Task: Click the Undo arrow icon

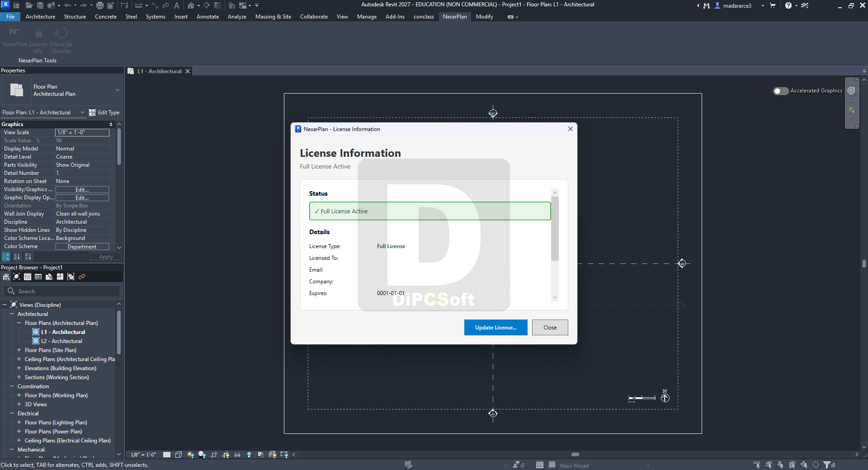Action: point(68,5)
